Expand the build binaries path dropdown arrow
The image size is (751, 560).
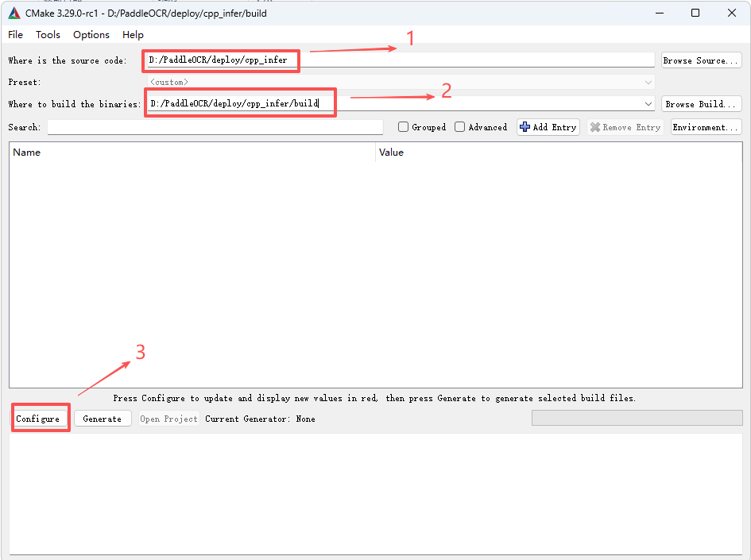click(x=648, y=104)
